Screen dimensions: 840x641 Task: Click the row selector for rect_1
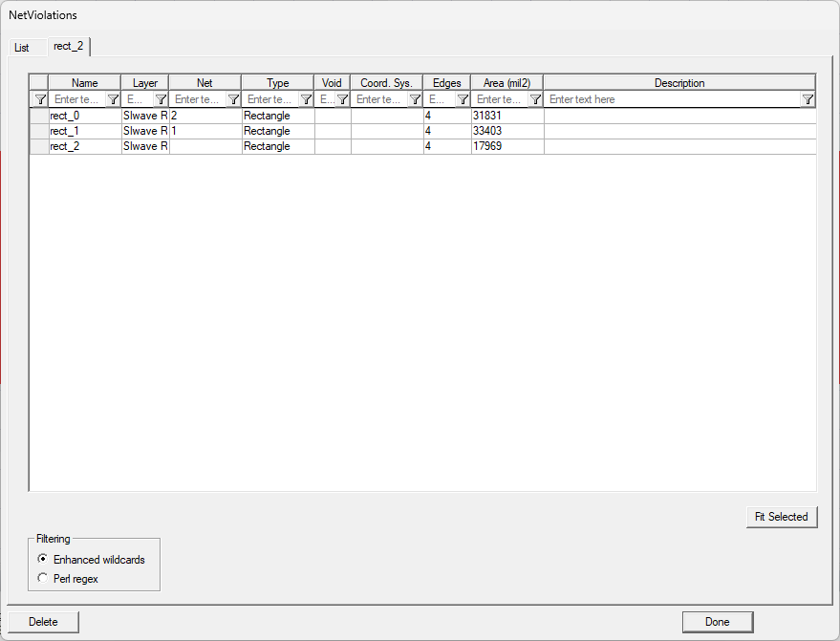click(x=39, y=131)
